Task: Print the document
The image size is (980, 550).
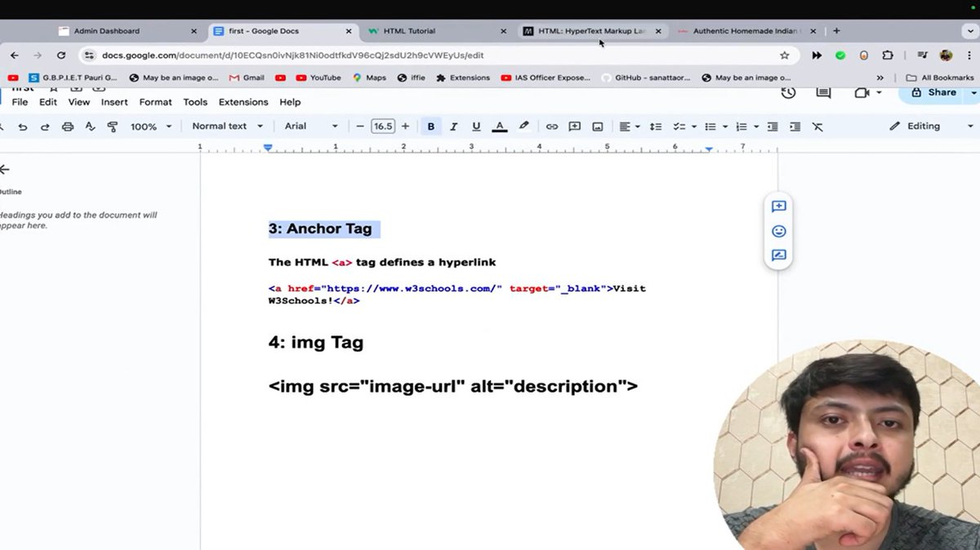Action: 68,126
